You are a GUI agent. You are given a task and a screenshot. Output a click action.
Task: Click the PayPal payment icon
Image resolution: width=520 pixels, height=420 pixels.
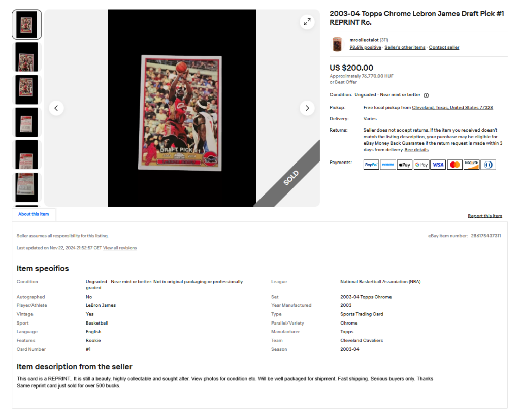371,165
